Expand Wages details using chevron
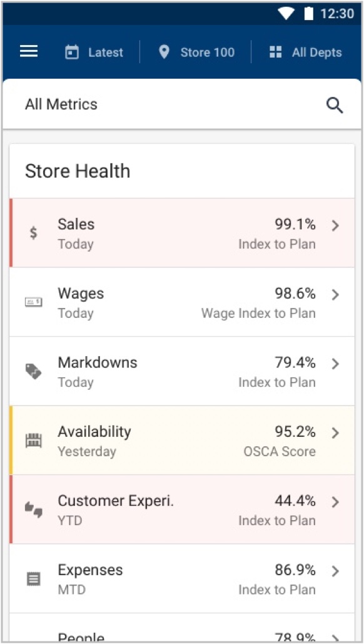This screenshot has width=364, height=644. (x=335, y=295)
